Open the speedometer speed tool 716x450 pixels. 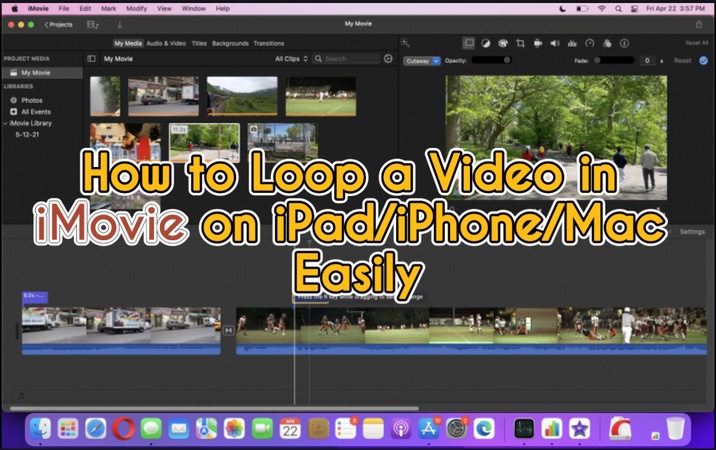(589, 43)
